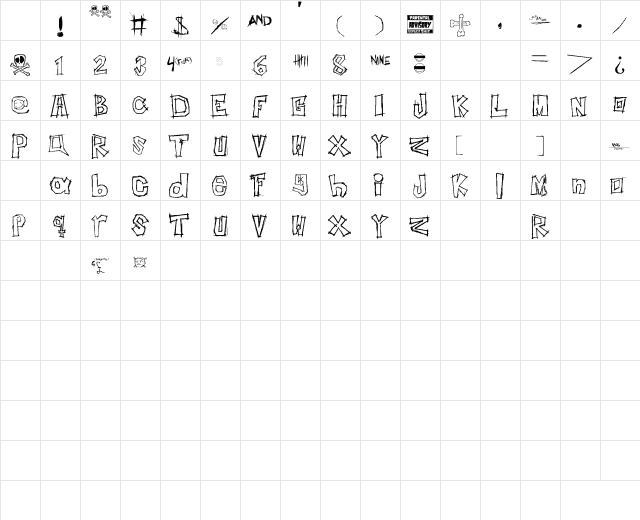Select the number 1 glyph
640x520 pixels.
(x=60, y=65)
